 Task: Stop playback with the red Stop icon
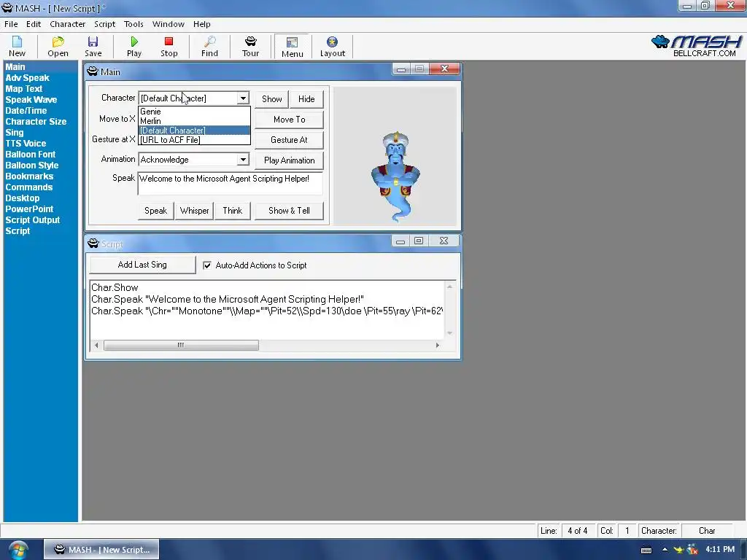pos(169,46)
